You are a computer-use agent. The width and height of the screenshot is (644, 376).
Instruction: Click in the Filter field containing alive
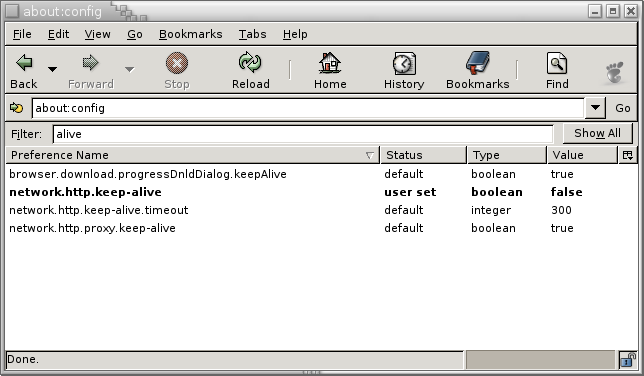[303, 134]
